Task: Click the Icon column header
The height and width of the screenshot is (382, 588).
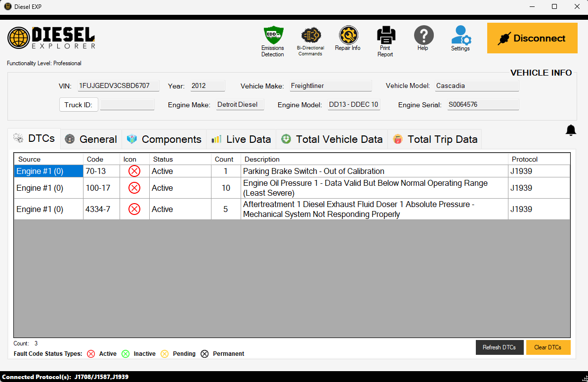Action: pos(134,159)
